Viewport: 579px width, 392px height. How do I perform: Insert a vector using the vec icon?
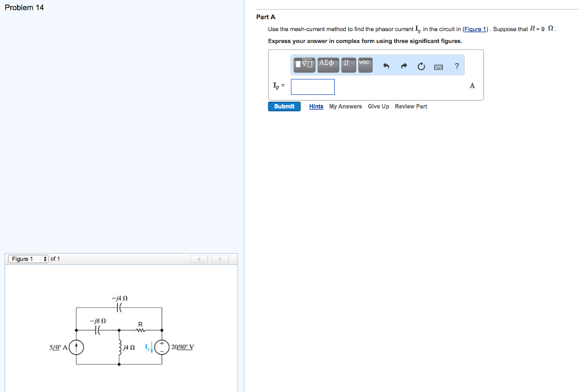365,64
